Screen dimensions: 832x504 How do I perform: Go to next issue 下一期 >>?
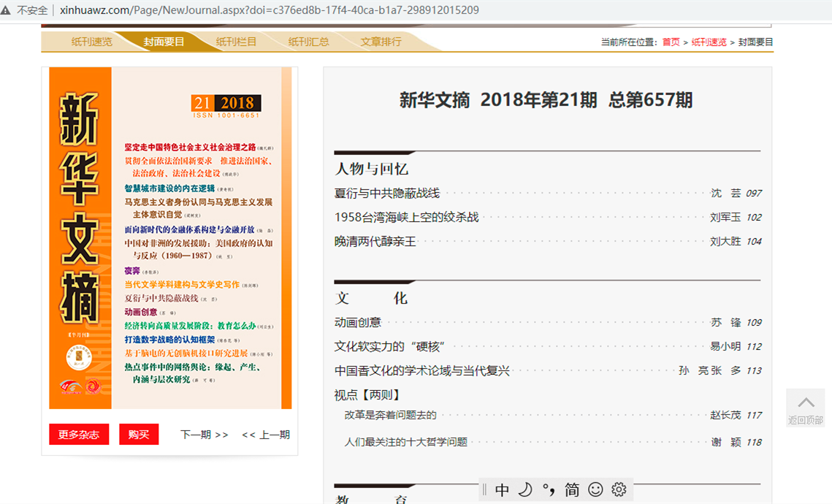(x=205, y=435)
